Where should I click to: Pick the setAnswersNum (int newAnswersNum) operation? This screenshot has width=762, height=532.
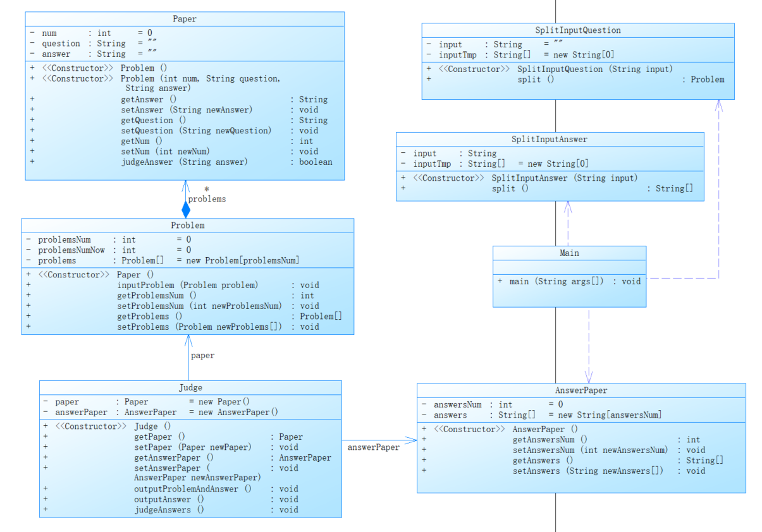(x=589, y=450)
